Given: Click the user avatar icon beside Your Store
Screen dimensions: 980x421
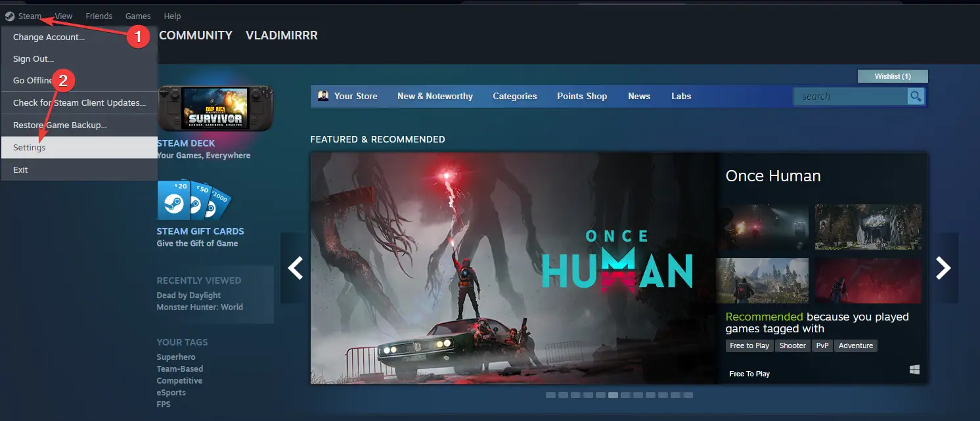Looking at the screenshot, I should (x=323, y=96).
